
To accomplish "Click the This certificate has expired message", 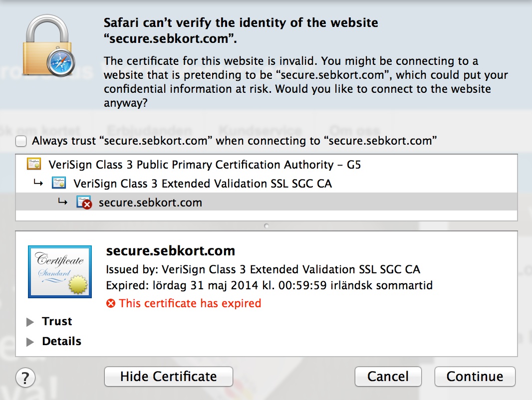I will tap(190, 303).
